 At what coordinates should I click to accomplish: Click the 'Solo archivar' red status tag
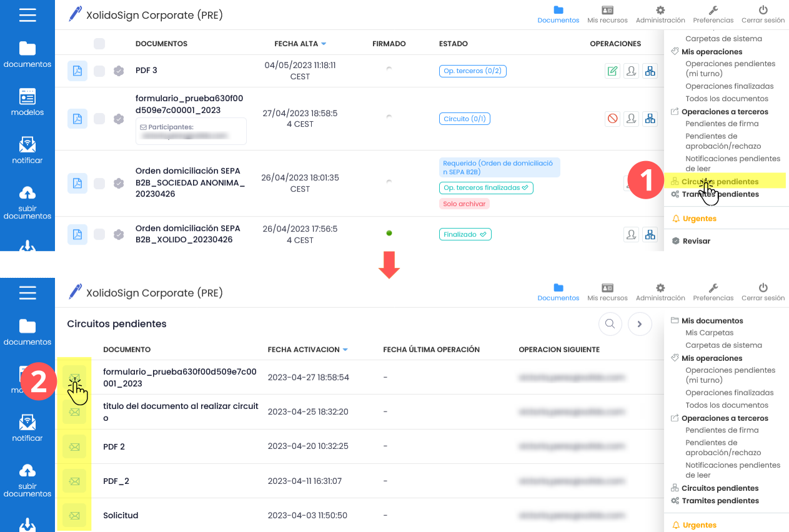pyautogui.click(x=464, y=204)
